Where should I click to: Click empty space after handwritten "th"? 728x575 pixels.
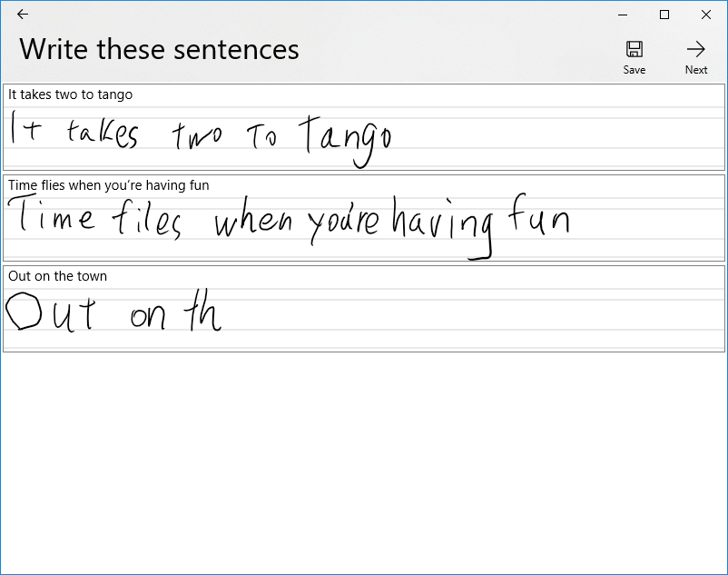[454, 315]
